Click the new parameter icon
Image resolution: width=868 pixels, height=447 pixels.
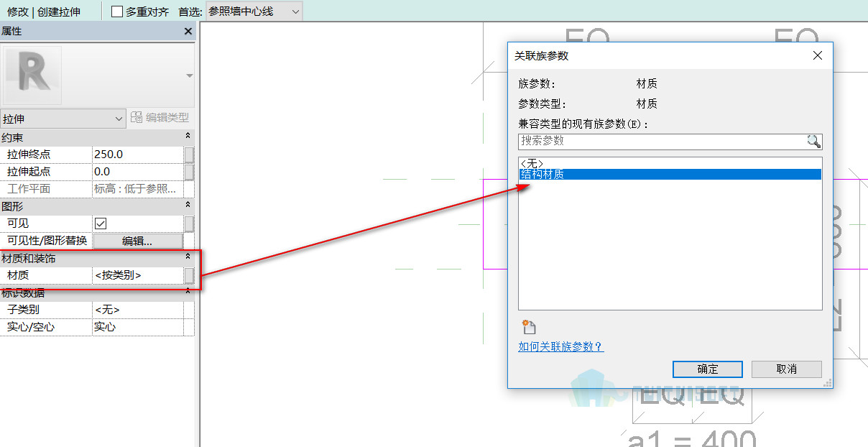click(530, 327)
